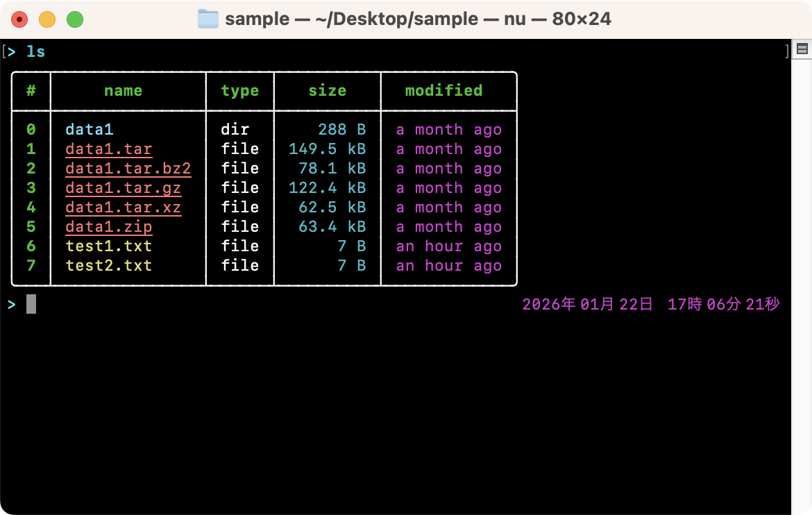Click the green full-screen window button
The image size is (812, 515).
(75, 19)
